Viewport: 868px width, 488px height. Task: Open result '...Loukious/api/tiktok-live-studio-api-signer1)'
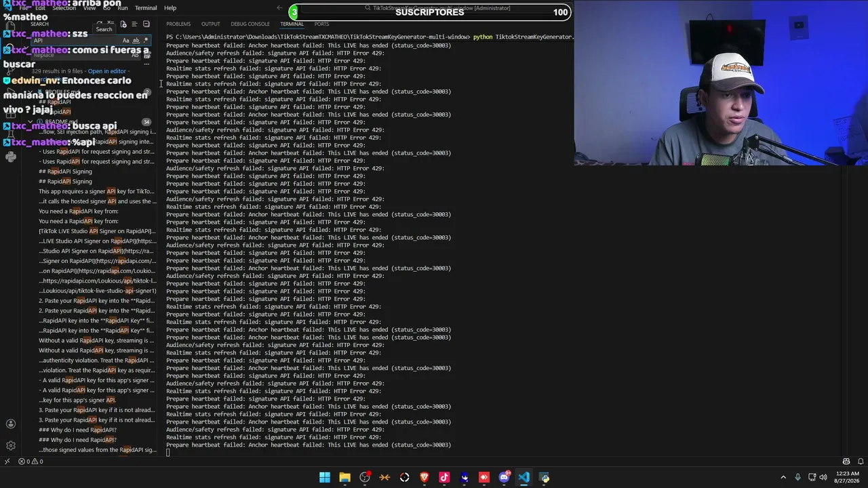(x=98, y=291)
